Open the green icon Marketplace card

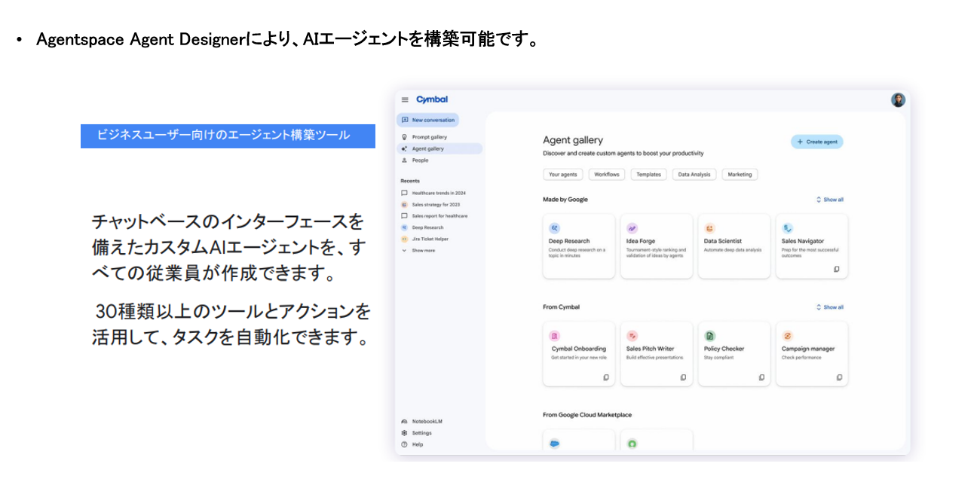pos(657,441)
